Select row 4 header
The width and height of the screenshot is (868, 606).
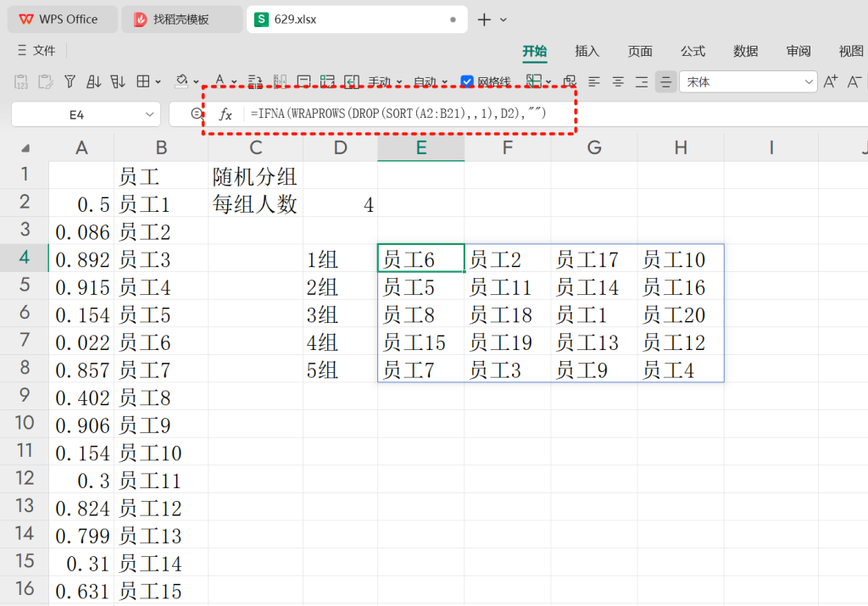[x=25, y=258]
